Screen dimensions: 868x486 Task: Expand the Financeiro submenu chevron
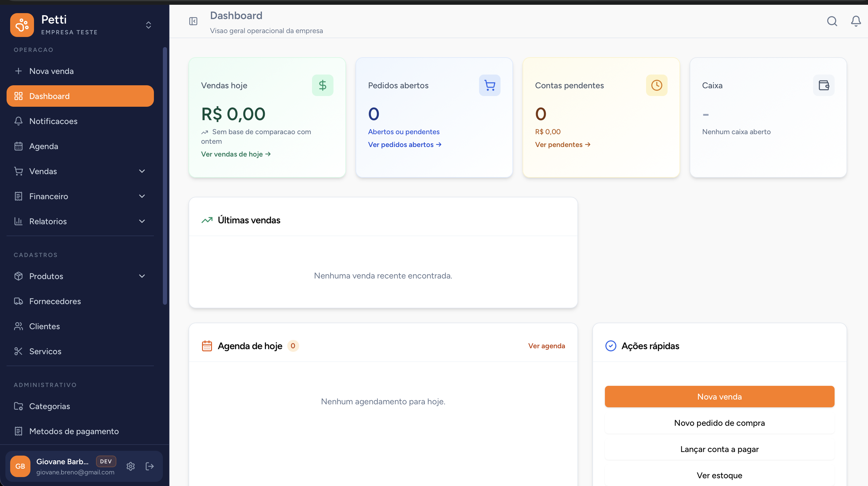point(142,196)
